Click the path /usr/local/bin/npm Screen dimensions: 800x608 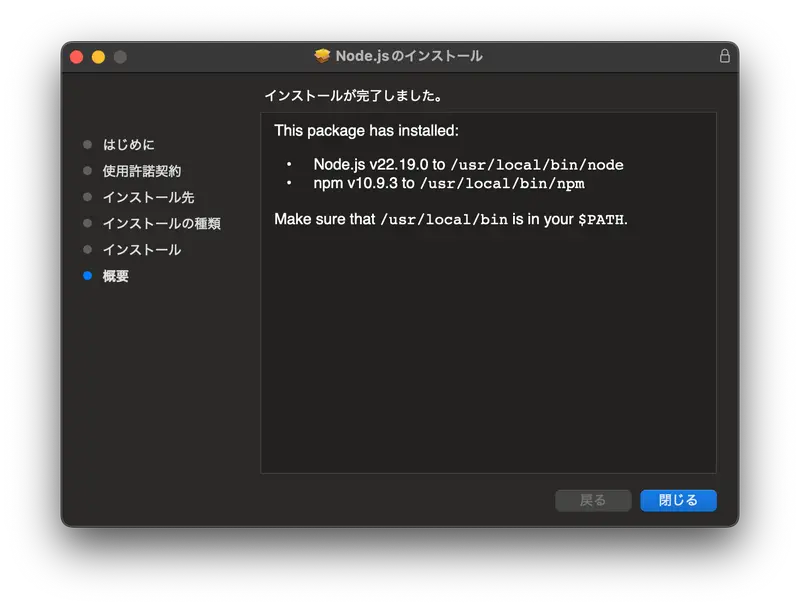[x=502, y=184]
